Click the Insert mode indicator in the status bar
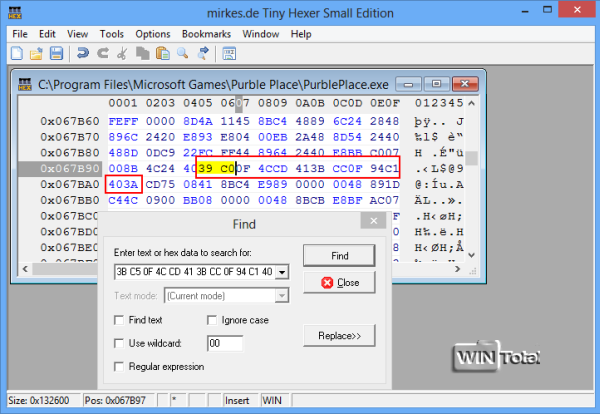 tap(237, 401)
